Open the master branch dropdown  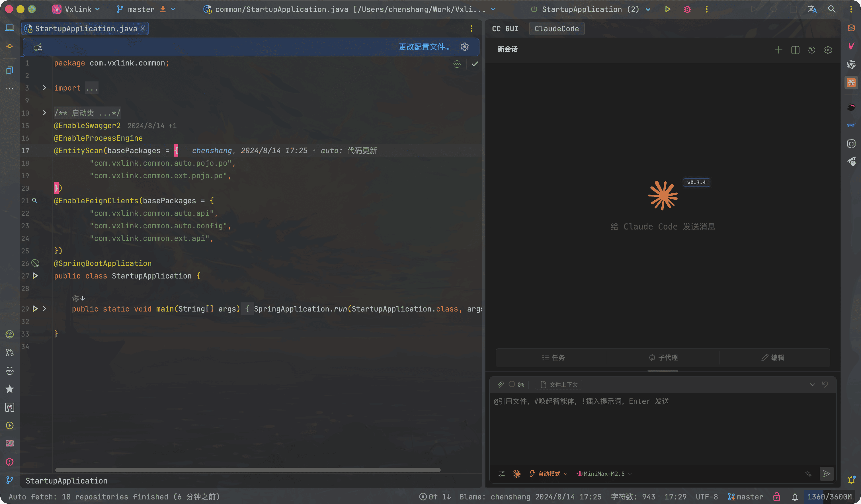click(141, 9)
